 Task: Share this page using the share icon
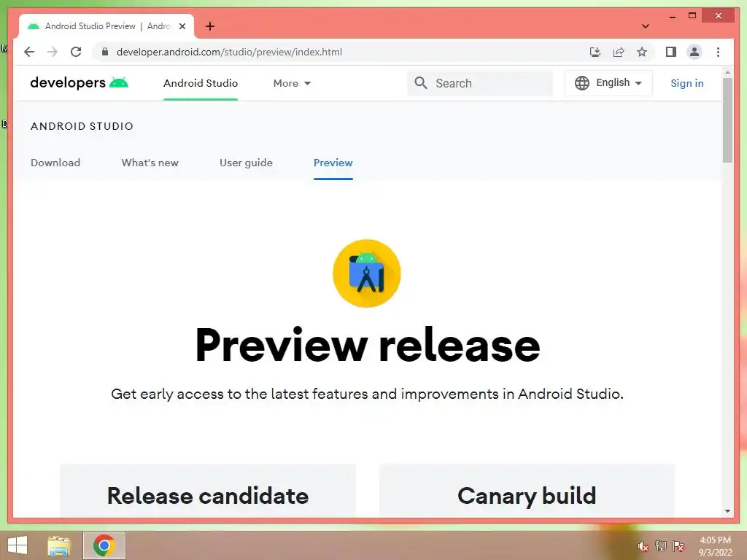619,52
